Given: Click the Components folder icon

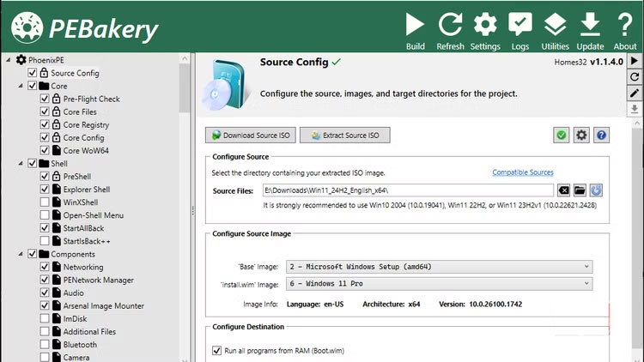Looking at the screenshot, I should [44, 254].
